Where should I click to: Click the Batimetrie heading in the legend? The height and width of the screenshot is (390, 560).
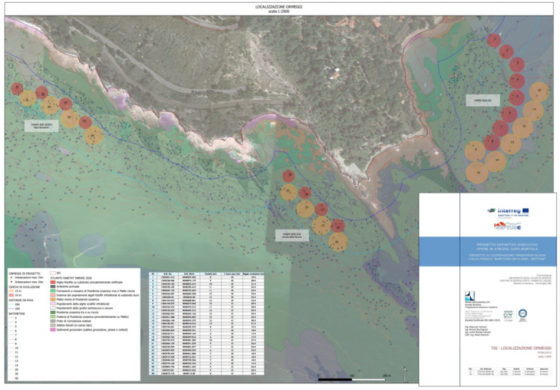pyautogui.click(x=16, y=313)
